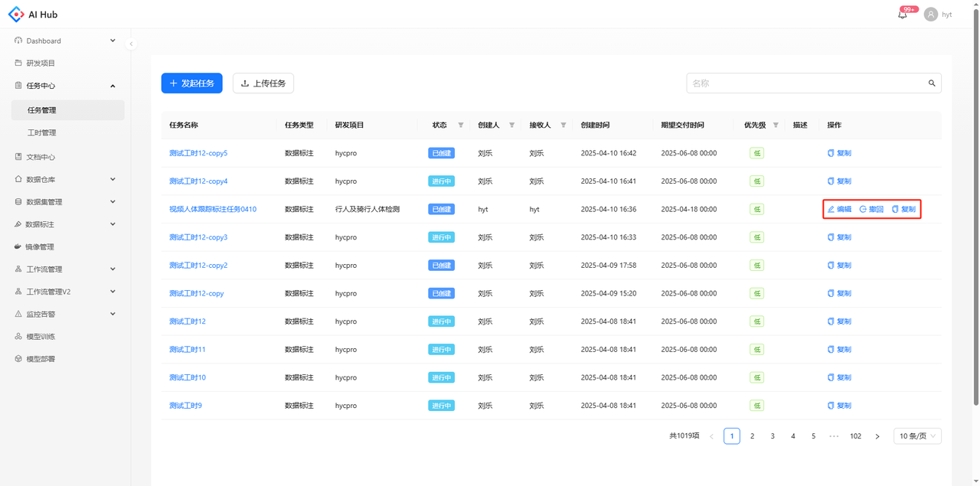Go to page 2
Image resolution: width=980 pixels, height=486 pixels.
click(x=752, y=436)
